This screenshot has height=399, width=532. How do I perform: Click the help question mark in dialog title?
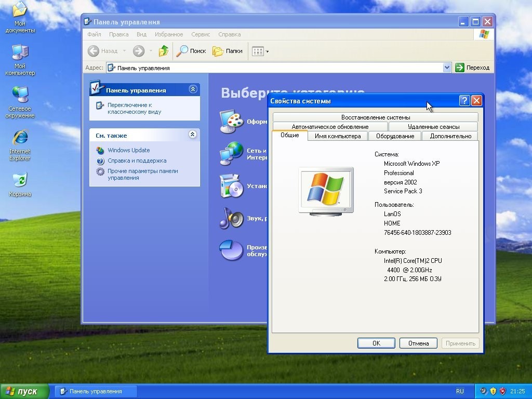pos(464,100)
